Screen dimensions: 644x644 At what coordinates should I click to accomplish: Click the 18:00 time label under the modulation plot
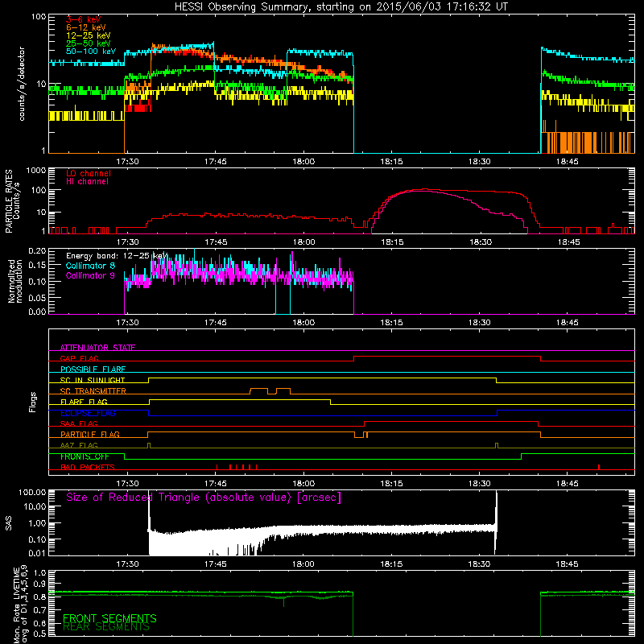(303, 323)
